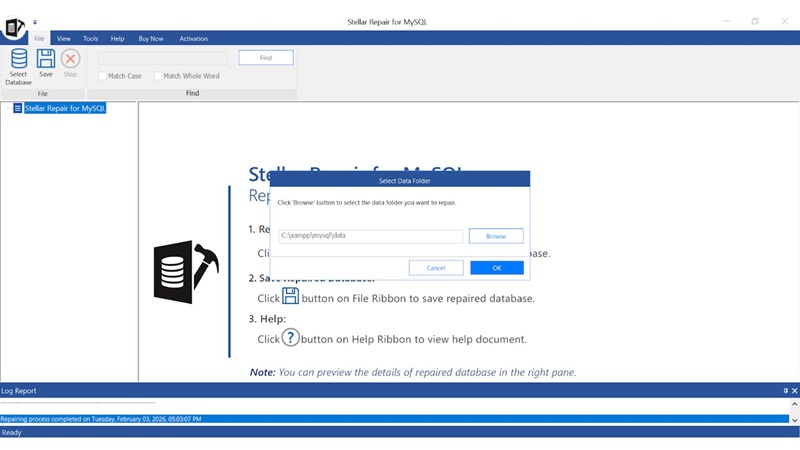Image resolution: width=800 pixels, height=450 pixels.
Task: Click the help question mark icon in step 3
Action: (290, 337)
